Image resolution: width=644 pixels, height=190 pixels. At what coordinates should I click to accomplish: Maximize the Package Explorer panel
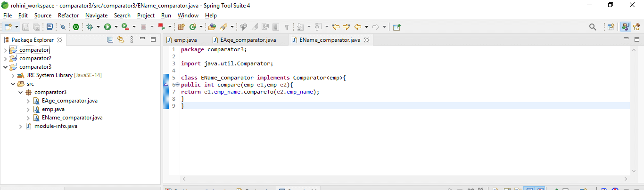point(153,40)
